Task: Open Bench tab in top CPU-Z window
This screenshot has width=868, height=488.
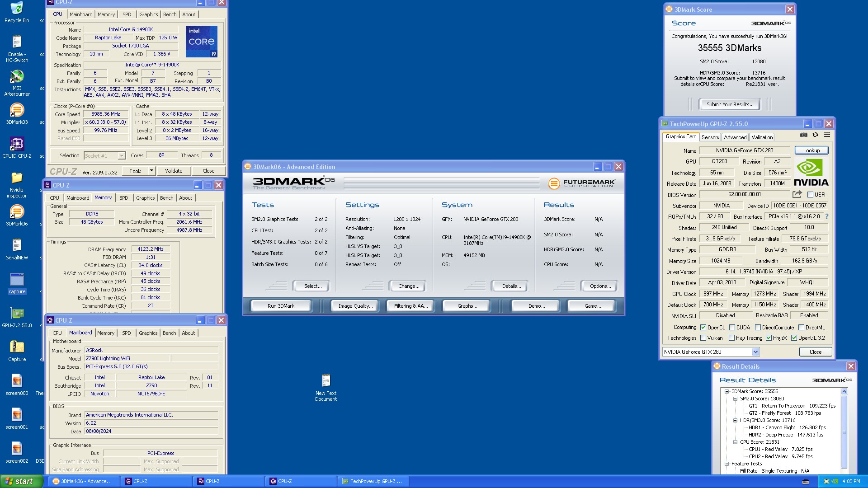Action: click(x=170, y=14)
